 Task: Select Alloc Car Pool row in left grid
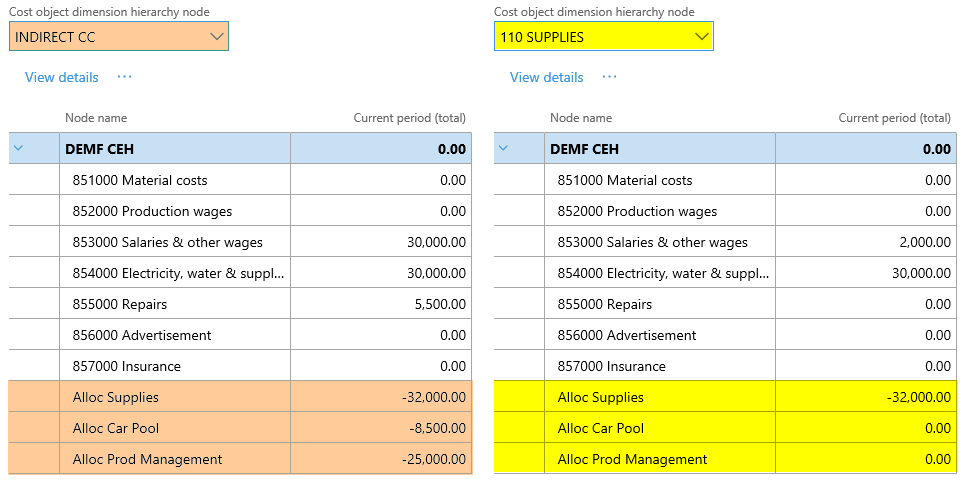coord(116,428)
